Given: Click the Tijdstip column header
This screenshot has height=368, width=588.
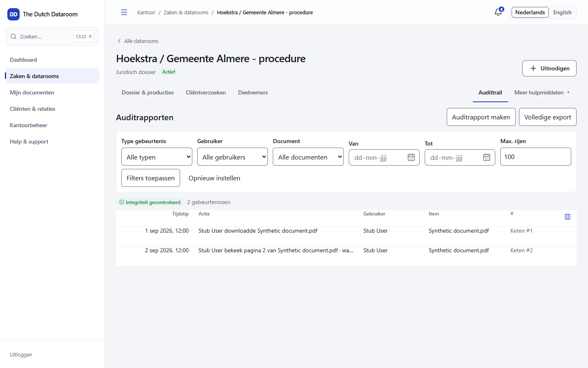Looking at the screenshot, I should [x=180, y=214].
